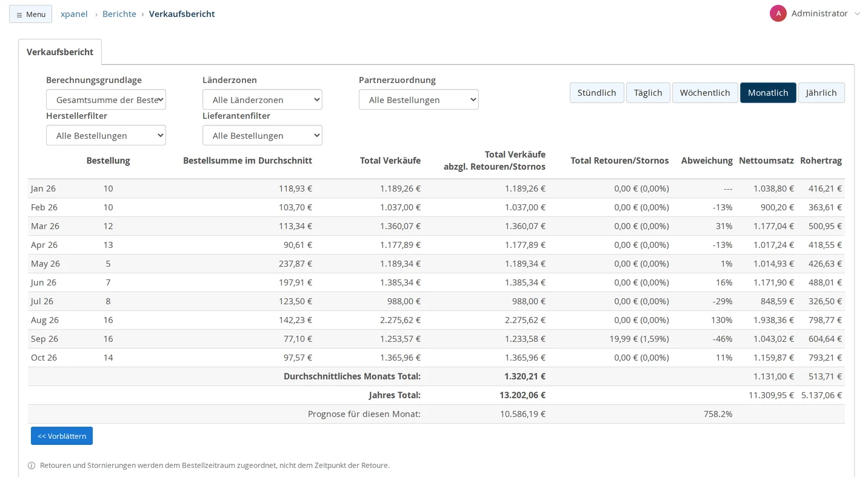Viewport: 868px width, 477px height.
Task: Click the << Vorblättern button
Action: [62, 436]
